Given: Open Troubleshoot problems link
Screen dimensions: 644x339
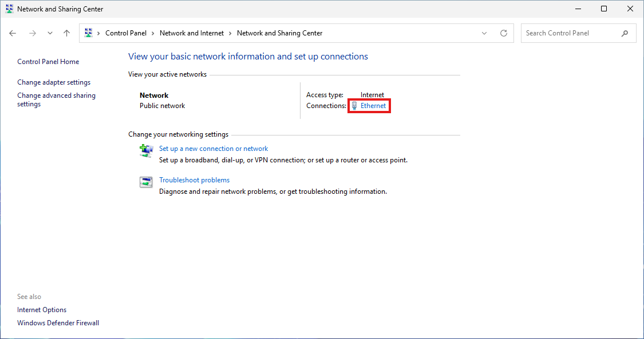Looking at the screenshot, I should point(194,180).
